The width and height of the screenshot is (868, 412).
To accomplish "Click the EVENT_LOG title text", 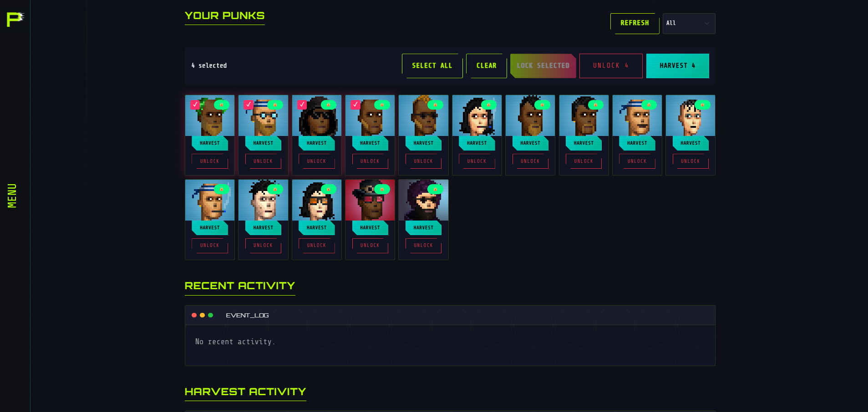I will 247,315.
